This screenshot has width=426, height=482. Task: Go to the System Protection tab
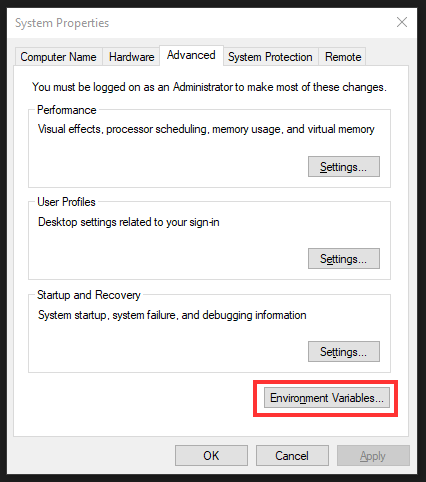tap(270, 57)
